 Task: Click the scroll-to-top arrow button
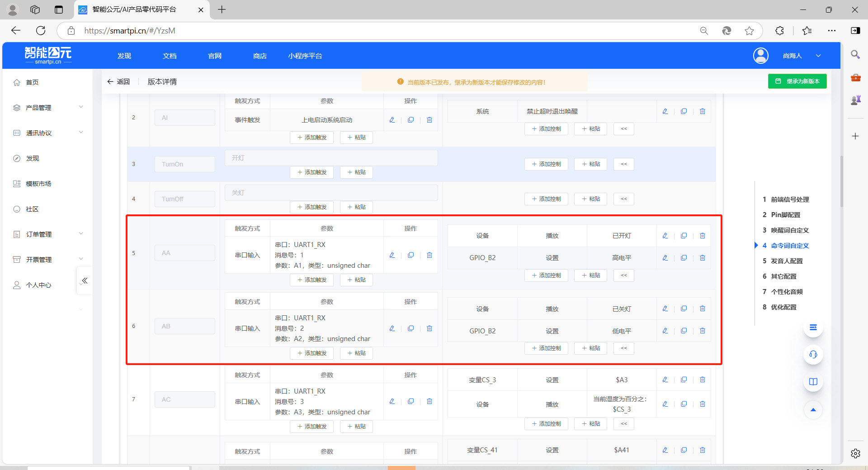pos(813,410)
